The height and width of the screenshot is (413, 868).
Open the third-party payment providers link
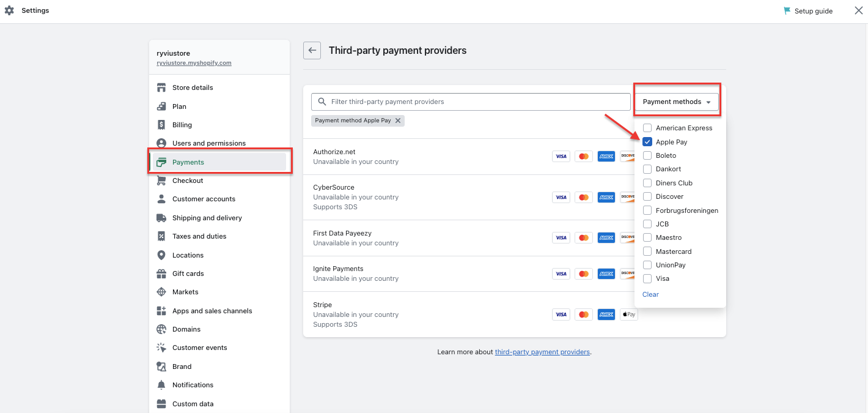pos(542,351)
